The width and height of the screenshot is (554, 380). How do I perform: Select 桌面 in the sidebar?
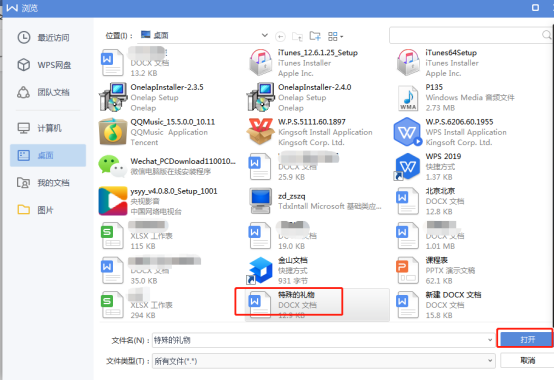(x=48, y=155)
